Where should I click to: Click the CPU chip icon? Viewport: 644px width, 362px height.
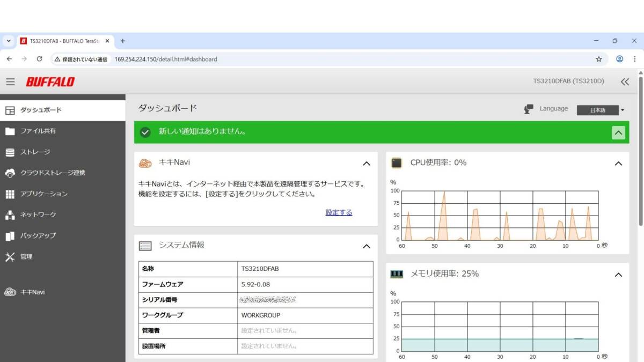[397, 162]
